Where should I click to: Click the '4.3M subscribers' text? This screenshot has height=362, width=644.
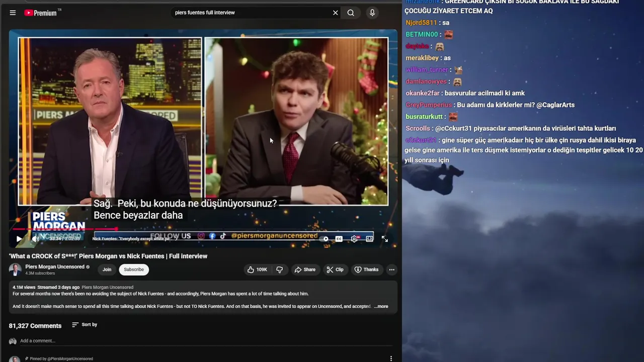click(x=40, y=273)
